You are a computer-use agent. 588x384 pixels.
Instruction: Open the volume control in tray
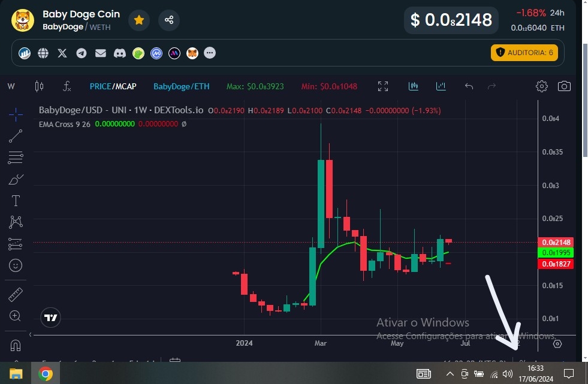[x=507, y=373]
